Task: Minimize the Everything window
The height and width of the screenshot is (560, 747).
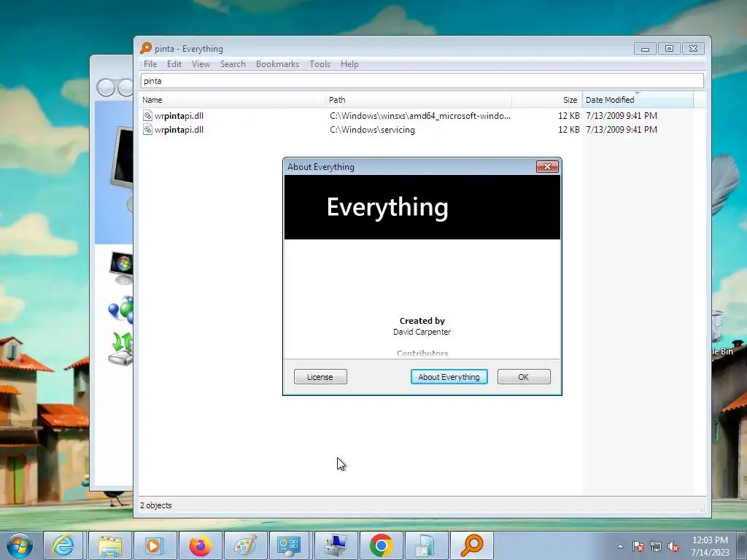Action: tap(645, 49)
